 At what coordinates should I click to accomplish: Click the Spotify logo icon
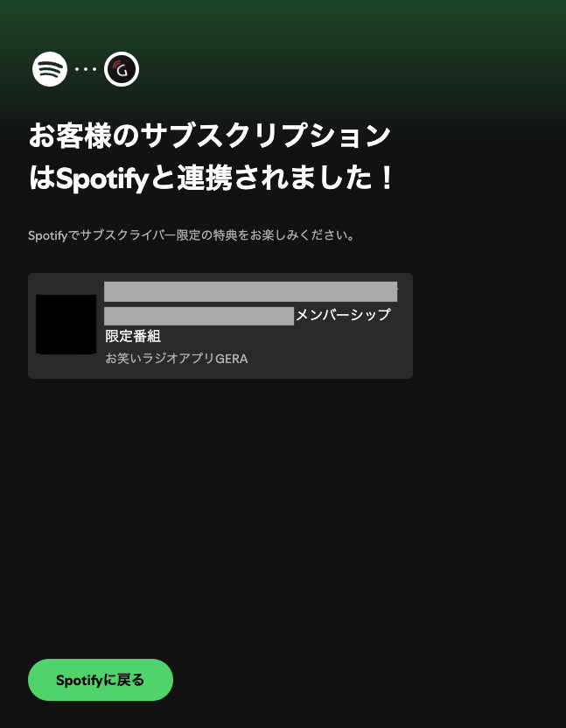click(x=50, y=69)
